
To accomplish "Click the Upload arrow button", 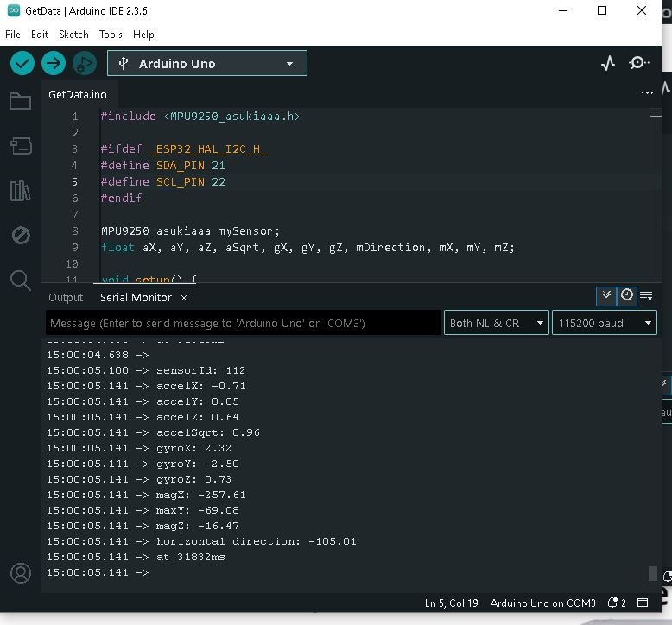I will point(54,63).
